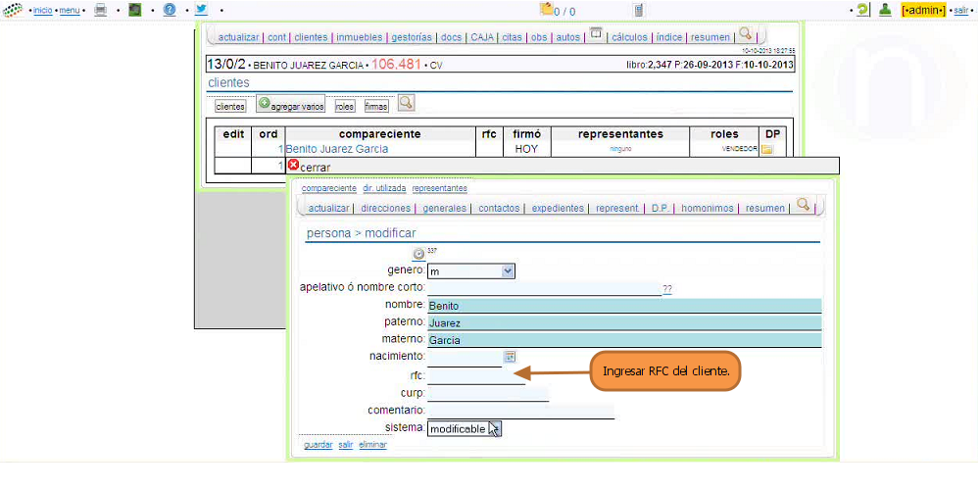Click the Twitter bird icon
The height and width of the screenshot is (490, 980).
pyautogui.click(x=201, y=10)
